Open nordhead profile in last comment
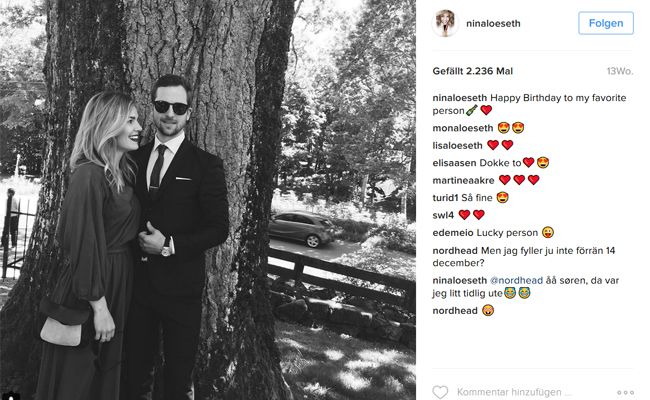This screenshot has width=650, height=400. pos(455,310)
